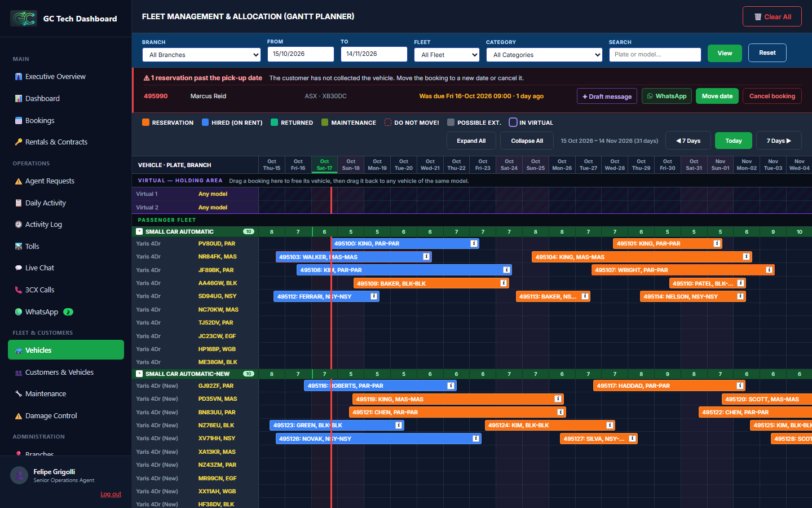
Task: Click the Daily Activity clipboard icon
Action: tap(19, 203)
